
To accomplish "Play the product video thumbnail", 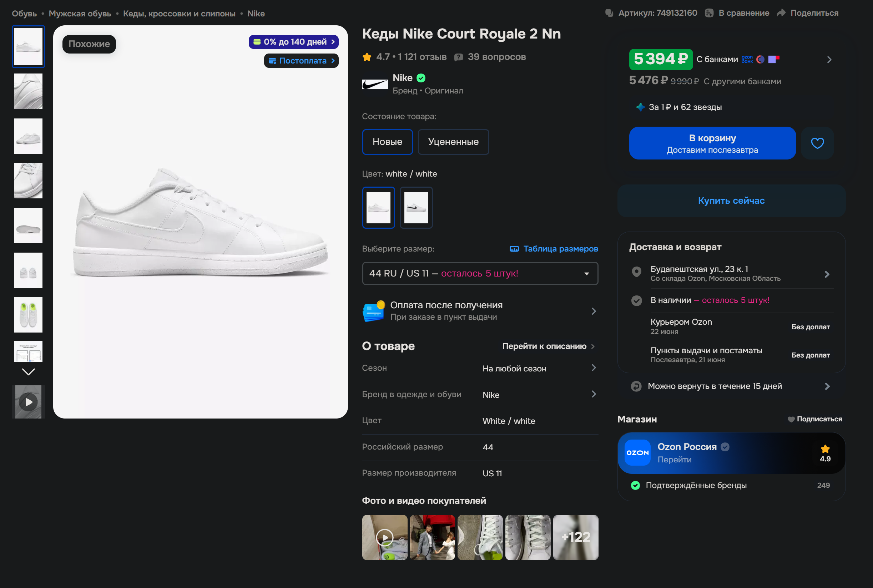I will pyautogui.click(x=29, y=402).
